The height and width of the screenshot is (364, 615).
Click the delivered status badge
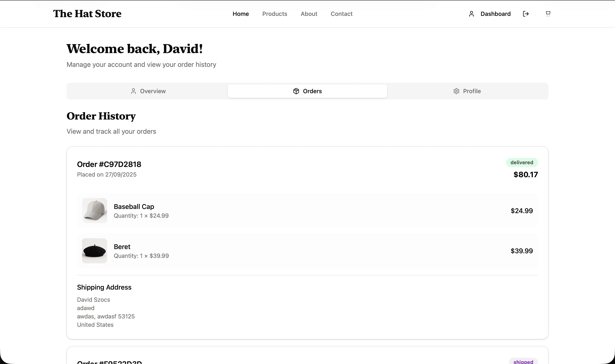pos(522,162)
